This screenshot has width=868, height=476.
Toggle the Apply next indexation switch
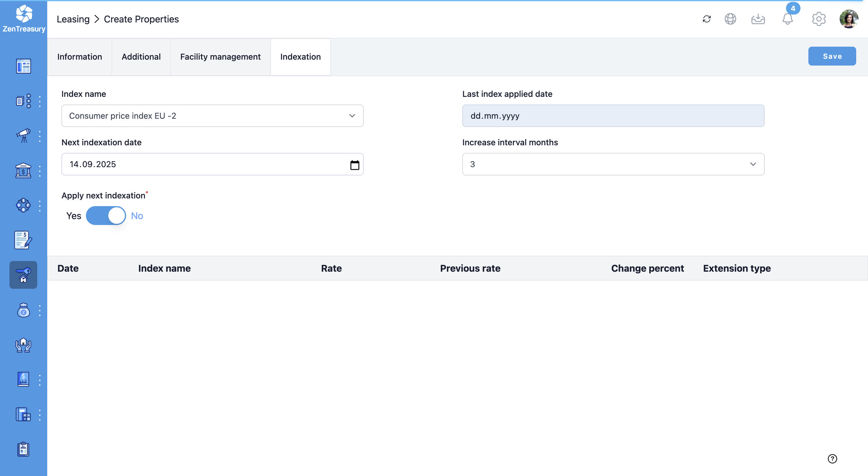point(106,216)
